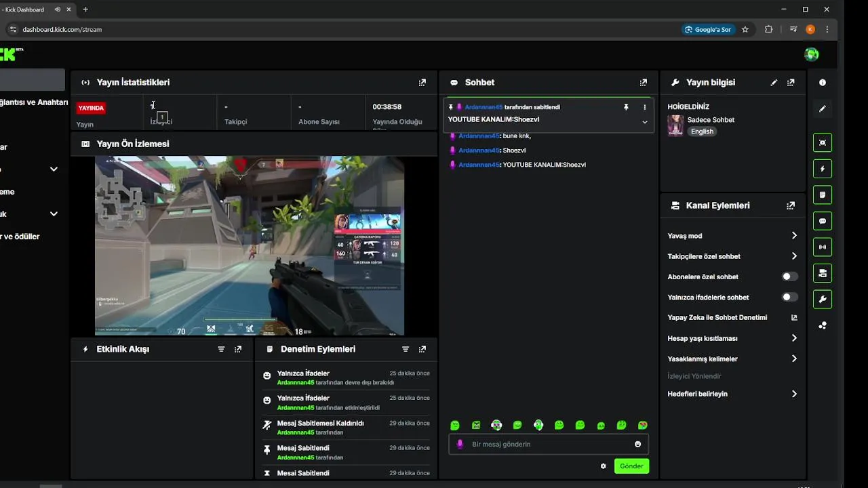
Task: Filter the Denetim Eylemleri list
Action: [x=406, y=349]
